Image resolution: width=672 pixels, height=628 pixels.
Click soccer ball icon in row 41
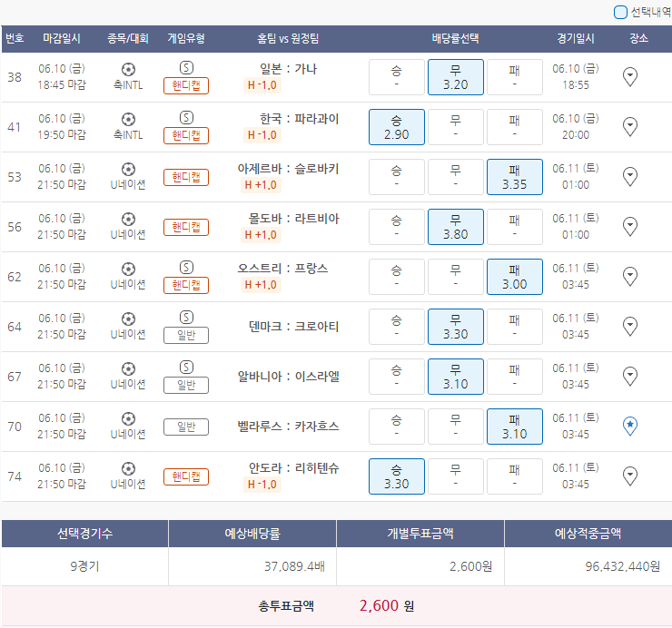tap(128, 119)
